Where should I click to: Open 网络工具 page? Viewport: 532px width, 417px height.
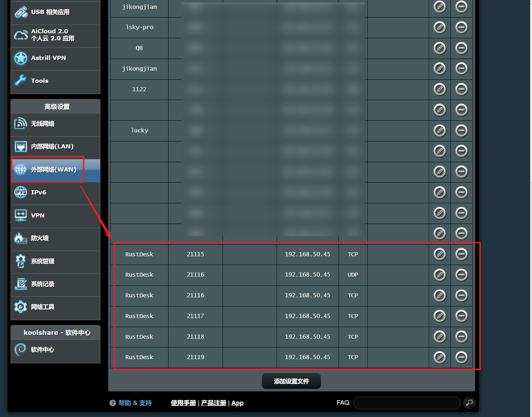click(x=55, y=307)
